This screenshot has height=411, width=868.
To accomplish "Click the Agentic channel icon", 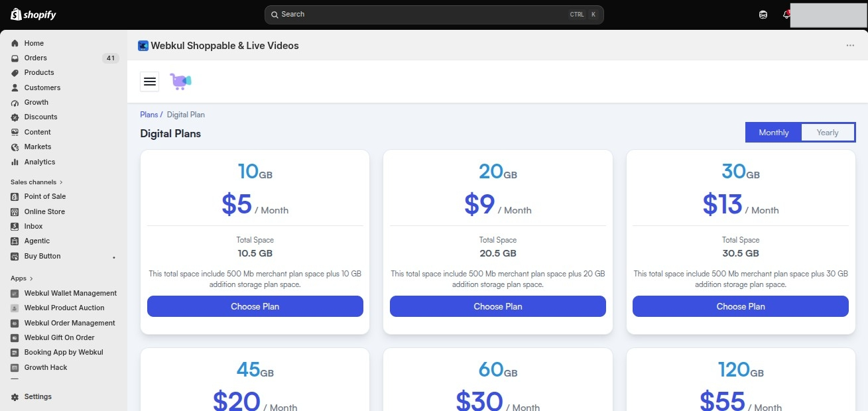I will pos(15,241).
